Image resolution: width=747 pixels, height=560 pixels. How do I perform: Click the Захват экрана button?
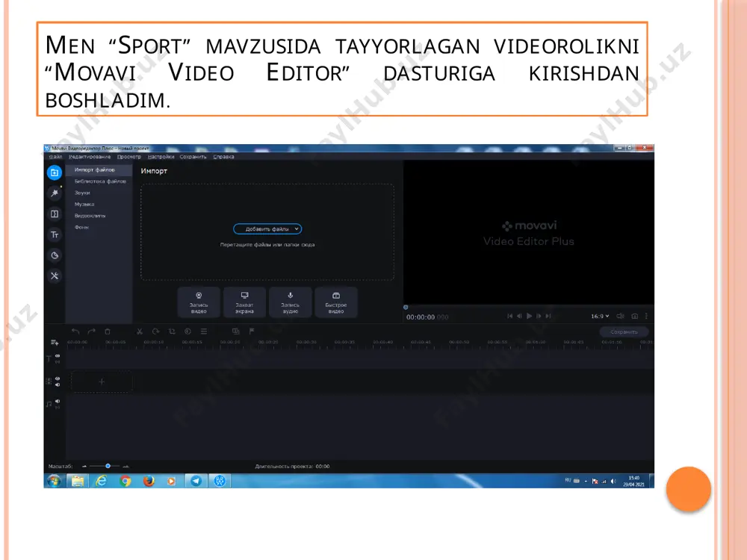pos(244,302)
